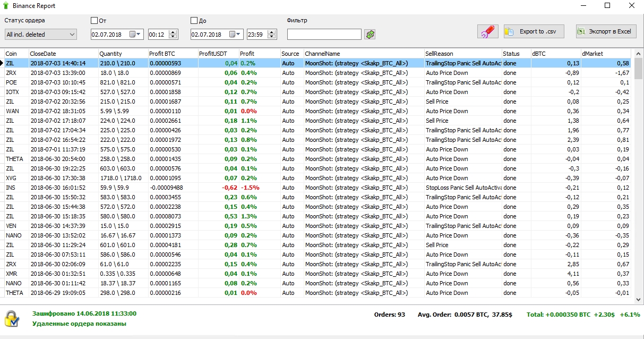Open calendar picker for the До date
Viewport: 644px width, 339px height.
[x=234, y=35]
